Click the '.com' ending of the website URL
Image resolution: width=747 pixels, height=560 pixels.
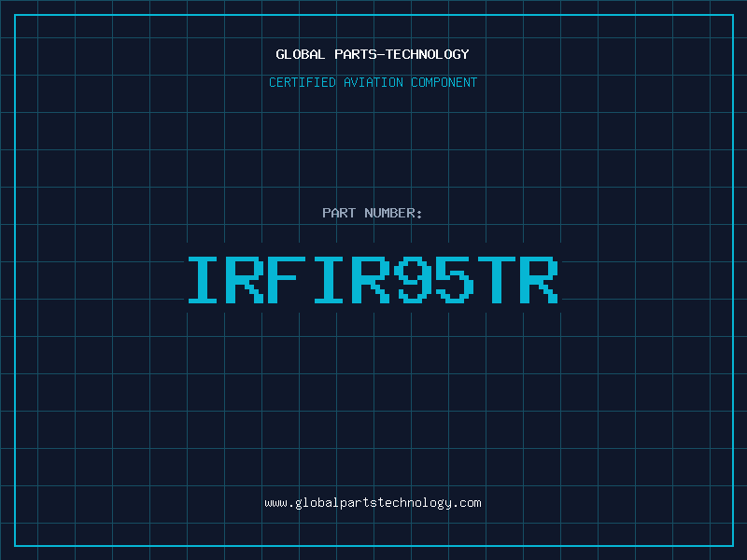468,503
